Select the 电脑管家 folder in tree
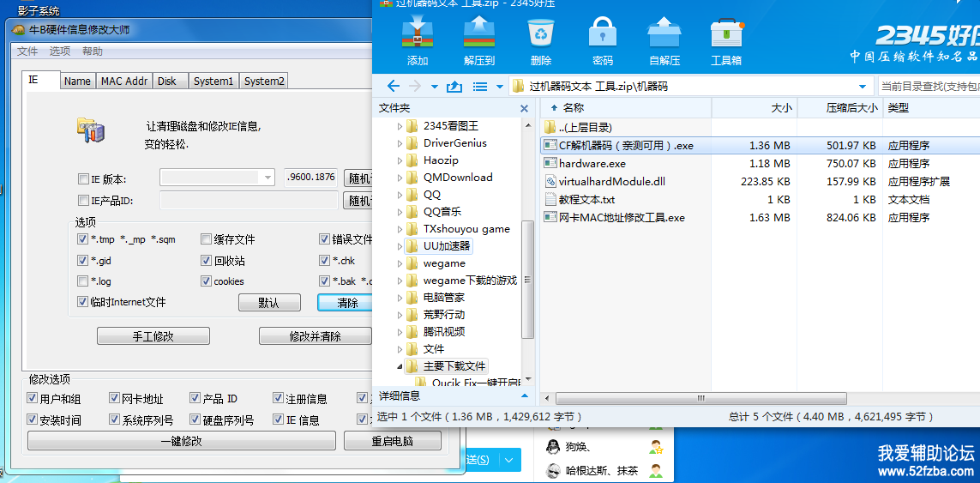Viewport: 980px width, 483px height. click(444, 297)
